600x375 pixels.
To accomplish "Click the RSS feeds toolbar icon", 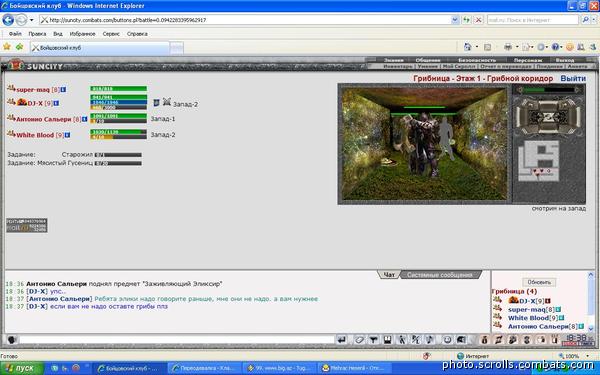I will [487, 47].
